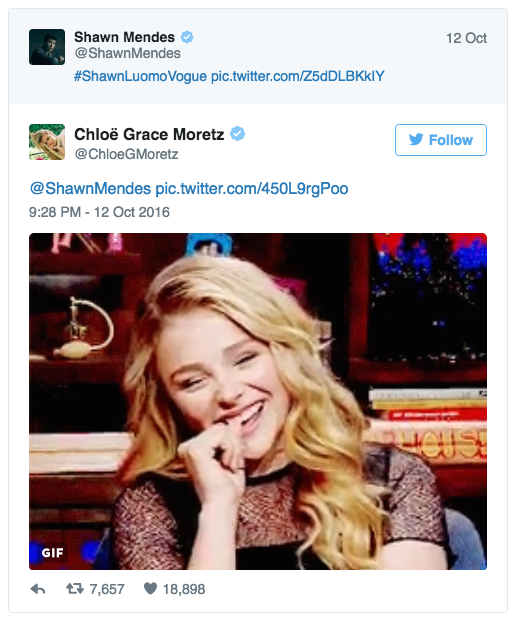The image size is (518, 620).
Task: Click the @ShawnMendes handle under name
Action: click(x=128, y=53)
